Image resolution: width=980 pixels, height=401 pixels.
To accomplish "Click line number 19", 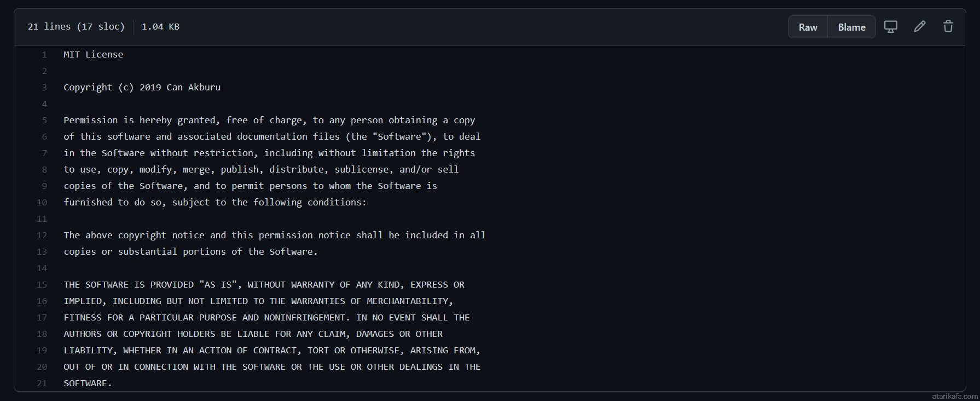I will [42, 351].
